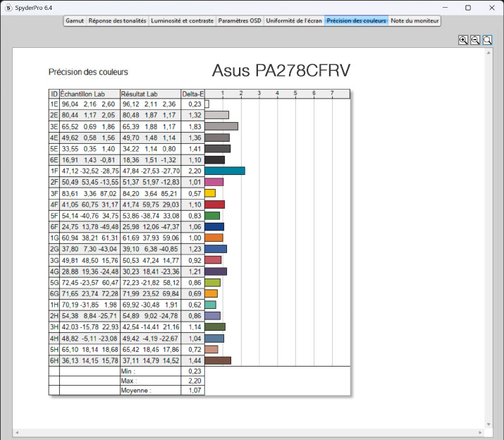
Task: Switch to Réponse des tonalités tab
Action: pyautogui.click(x=117, y=21)
